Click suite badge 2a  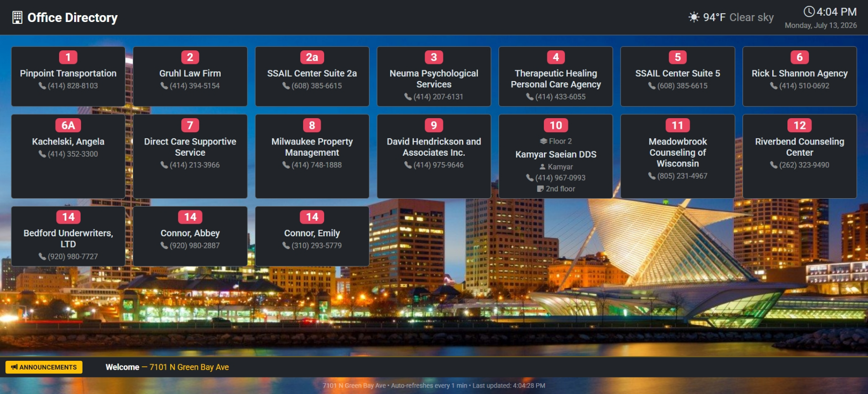tap(312, 58)
